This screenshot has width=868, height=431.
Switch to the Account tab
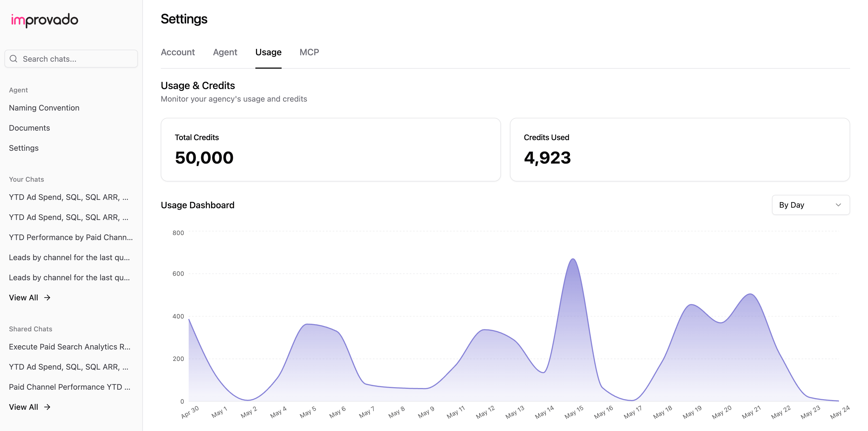178,52
